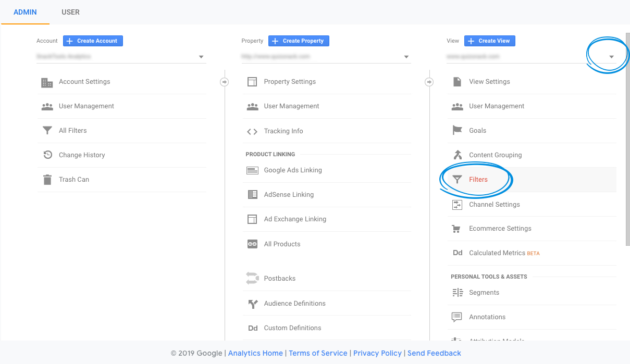Switch to the USER tab

pyautogui.click(x=71, y=12)
